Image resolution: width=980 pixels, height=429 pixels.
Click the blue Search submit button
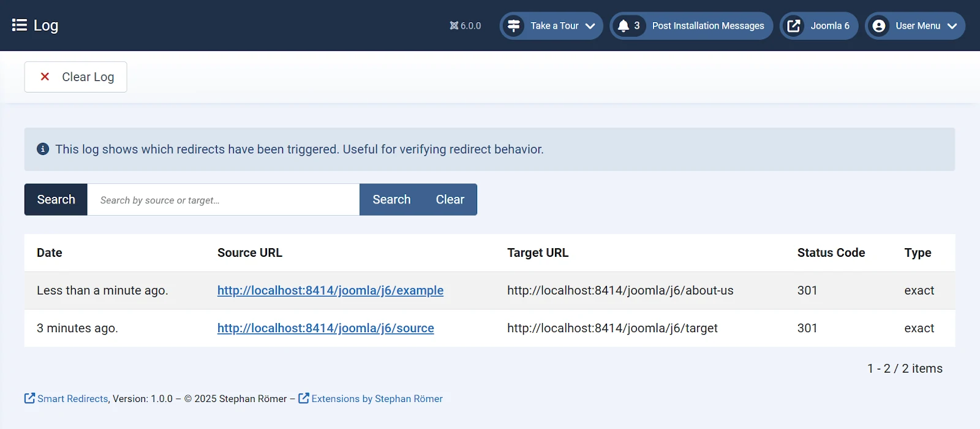391,200
